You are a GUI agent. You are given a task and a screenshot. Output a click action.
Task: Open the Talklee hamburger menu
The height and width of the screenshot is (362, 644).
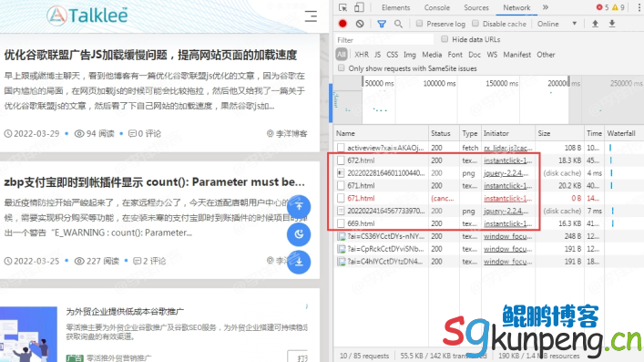click(x=311, y=16)
